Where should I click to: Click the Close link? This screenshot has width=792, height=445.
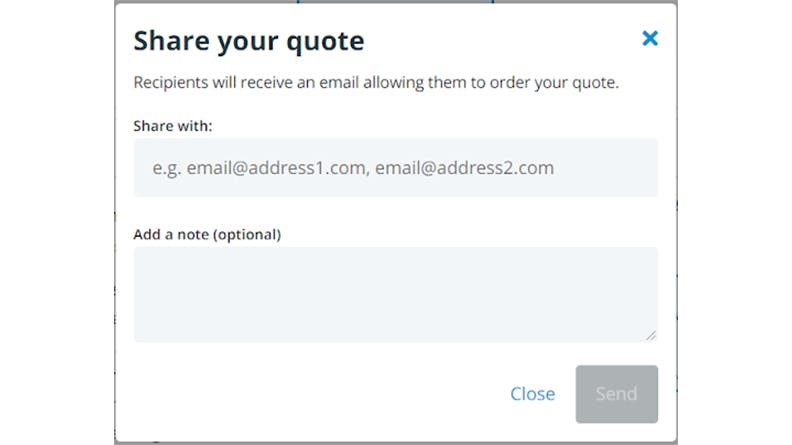click(x=532, y=394)
